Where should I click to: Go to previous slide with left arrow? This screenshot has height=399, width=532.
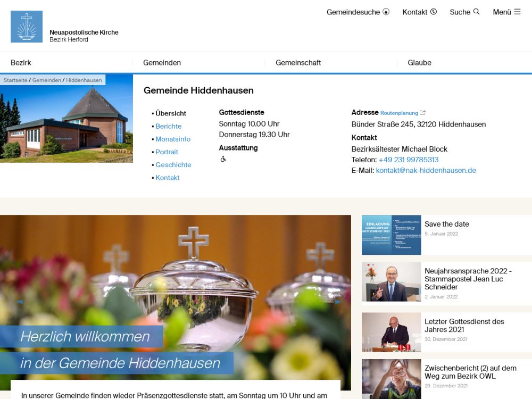20,302
